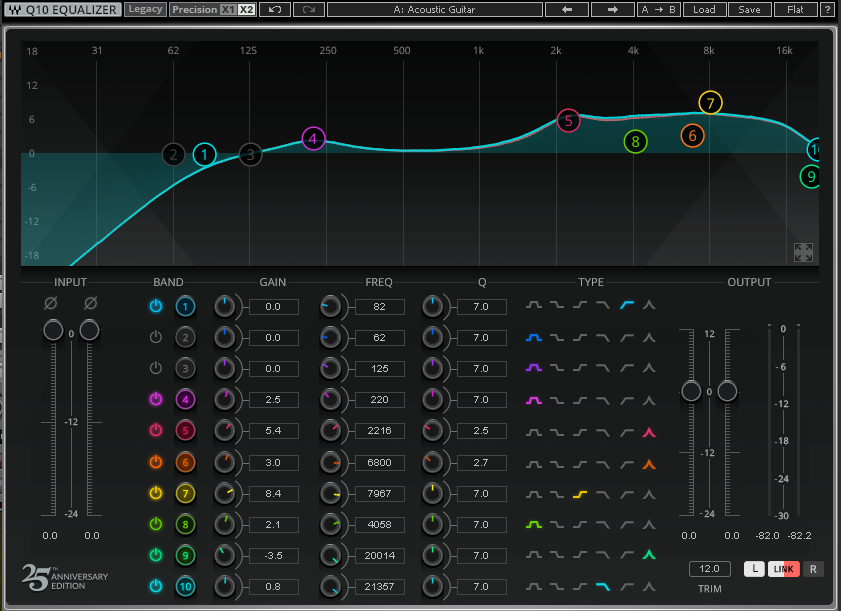This screenshot has height=611, width=841.
Task: Expand the EQ graph with the fullscreen icon
Action: 803,252
